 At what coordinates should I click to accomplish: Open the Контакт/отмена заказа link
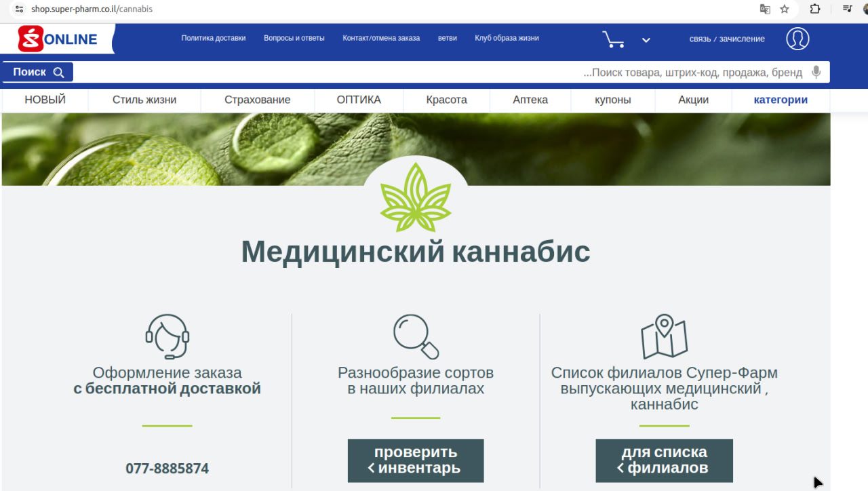(x=381, y=38)
